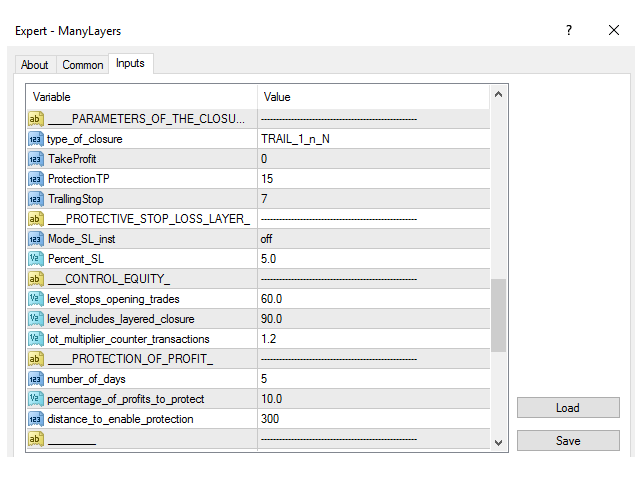Click the icon next to percentage_of_profits_to_protect
Viewport: 640px width, 480px height.
(x=36, y=399)
